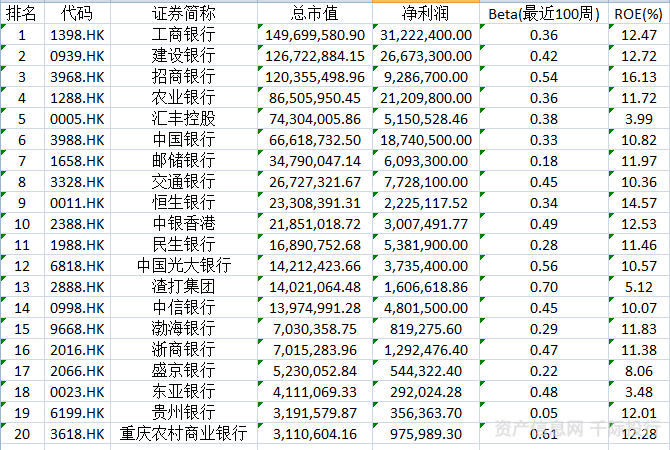Image resolution: width=670 pixels, height=450 pixels.
Task: Select the 贵州银行 cell
Action: pyautogui.click(x=184, y=412)
